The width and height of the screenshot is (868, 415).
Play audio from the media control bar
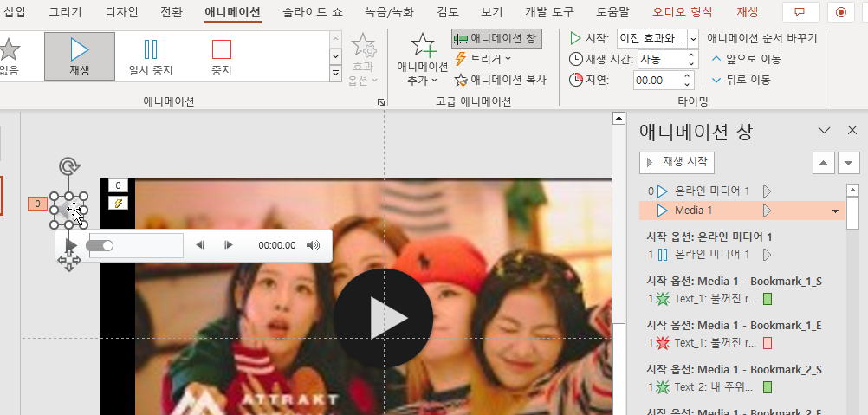click(x=70, y=245)
